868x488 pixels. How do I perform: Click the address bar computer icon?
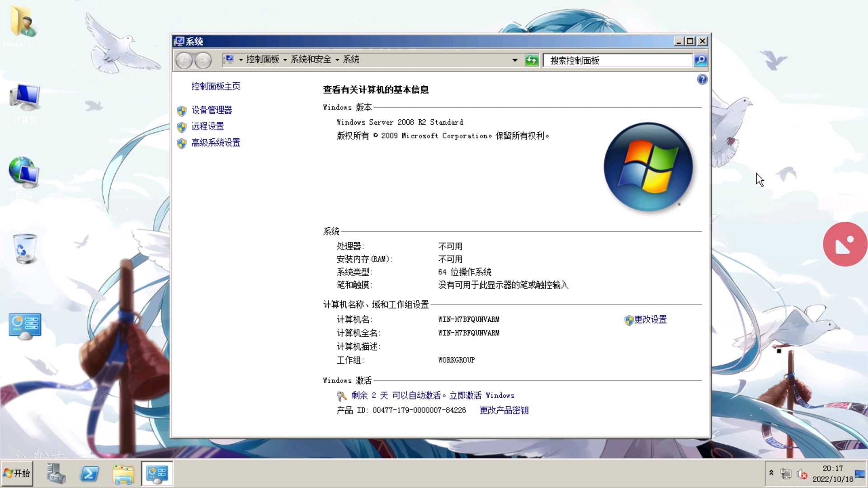point(229,59)
